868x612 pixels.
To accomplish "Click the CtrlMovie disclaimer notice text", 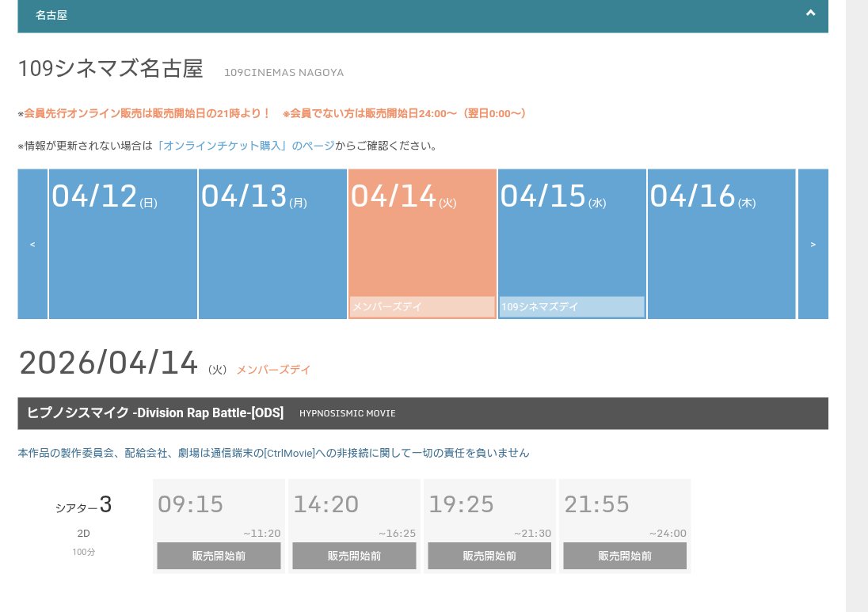I will pos(273,453).
